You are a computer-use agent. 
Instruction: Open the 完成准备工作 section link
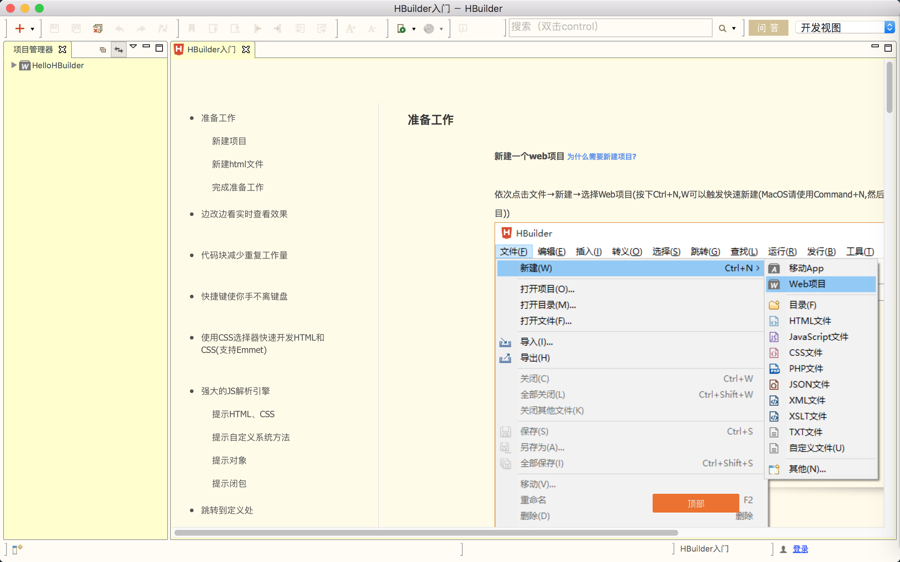238,187
